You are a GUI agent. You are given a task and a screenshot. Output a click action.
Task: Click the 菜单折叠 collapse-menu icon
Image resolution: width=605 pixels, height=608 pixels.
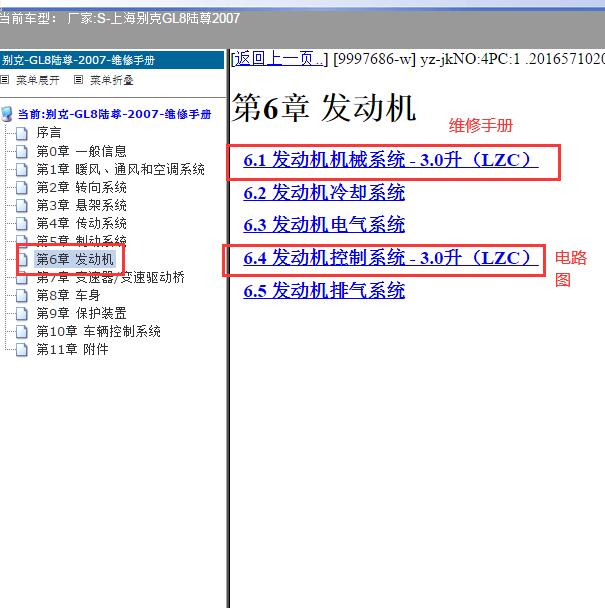pyautogui.click(x=78, y=80)
